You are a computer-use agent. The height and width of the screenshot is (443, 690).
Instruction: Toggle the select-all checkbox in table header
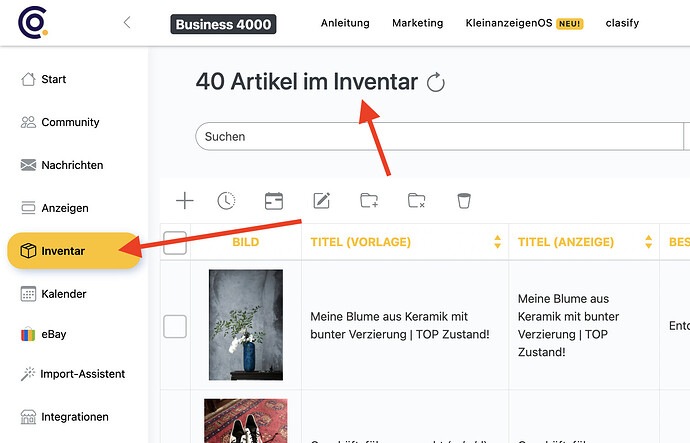coord(175,242)
